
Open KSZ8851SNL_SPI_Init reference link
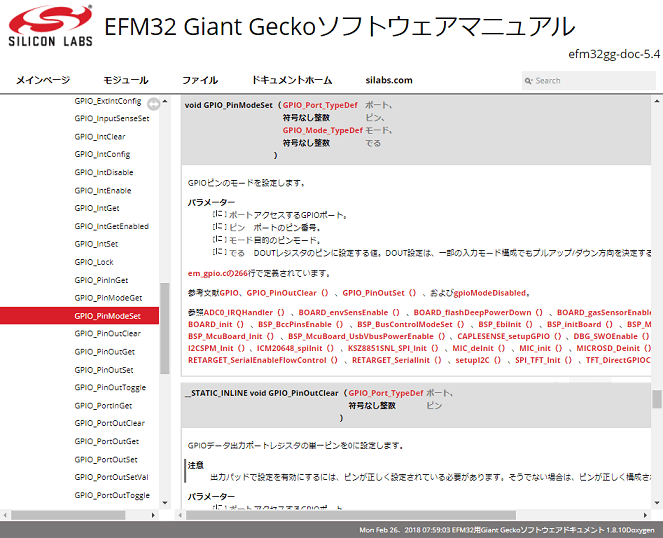[x=393, y=348]
